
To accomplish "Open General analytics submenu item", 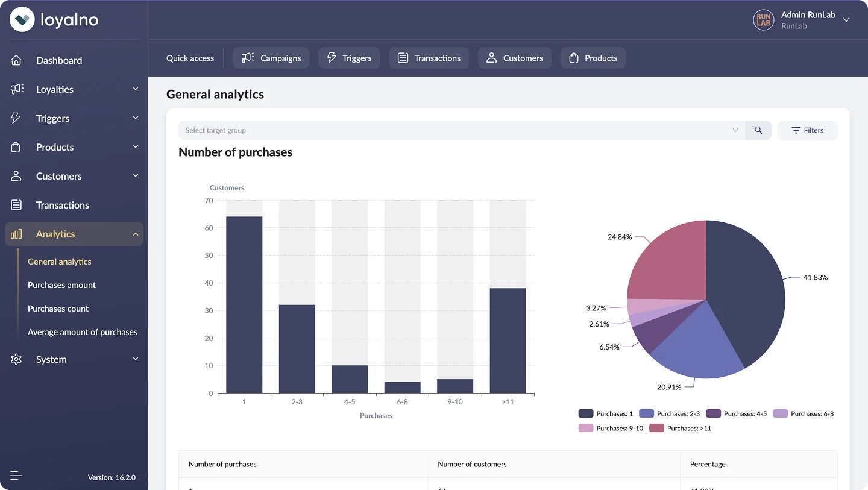I will [60, 262].
